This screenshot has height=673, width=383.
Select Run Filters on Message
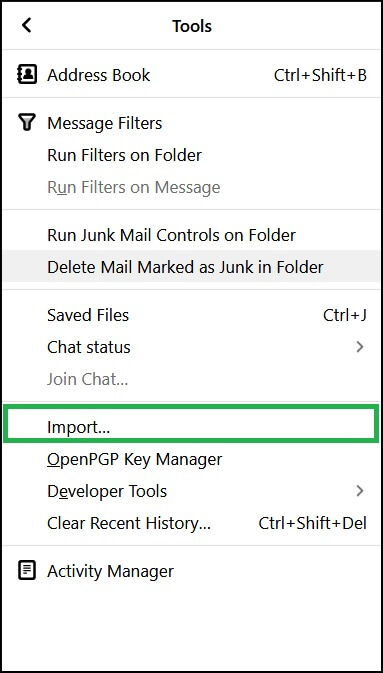[192, 187]
